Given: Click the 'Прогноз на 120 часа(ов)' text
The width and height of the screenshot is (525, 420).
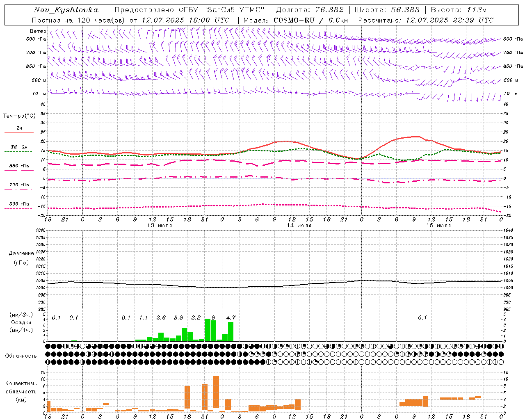Looking at the screenshot, I should (x=79, y=20).
